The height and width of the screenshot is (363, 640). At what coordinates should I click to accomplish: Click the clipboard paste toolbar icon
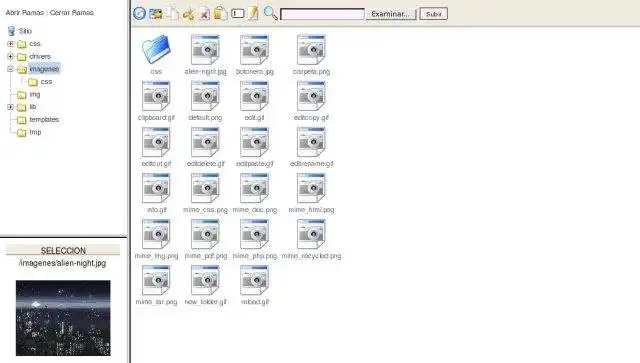220,13
